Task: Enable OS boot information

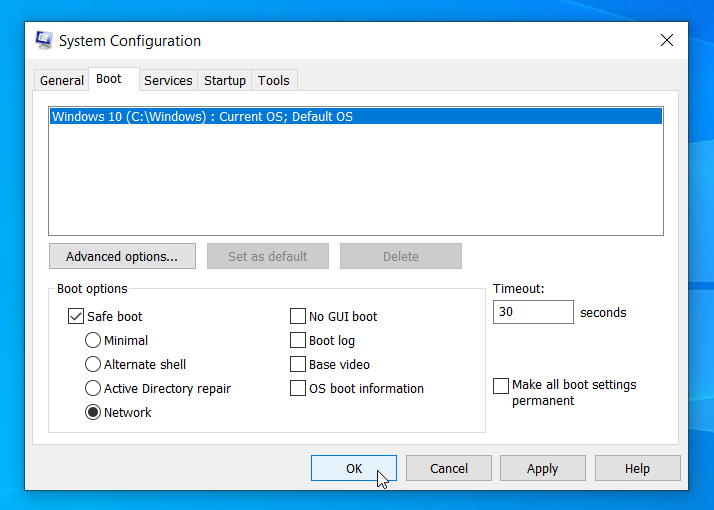Action: (298, 388)
